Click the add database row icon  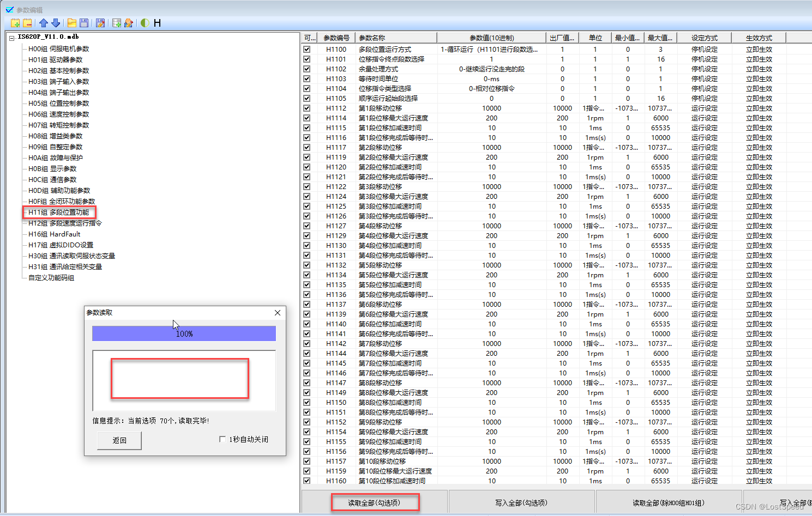point(116,23)
